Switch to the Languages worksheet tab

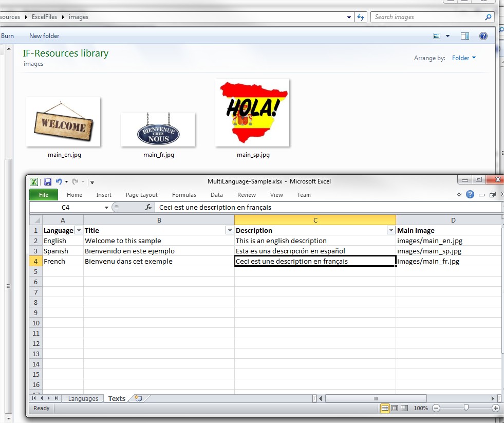pyautogui.click(x=83, y=398)
